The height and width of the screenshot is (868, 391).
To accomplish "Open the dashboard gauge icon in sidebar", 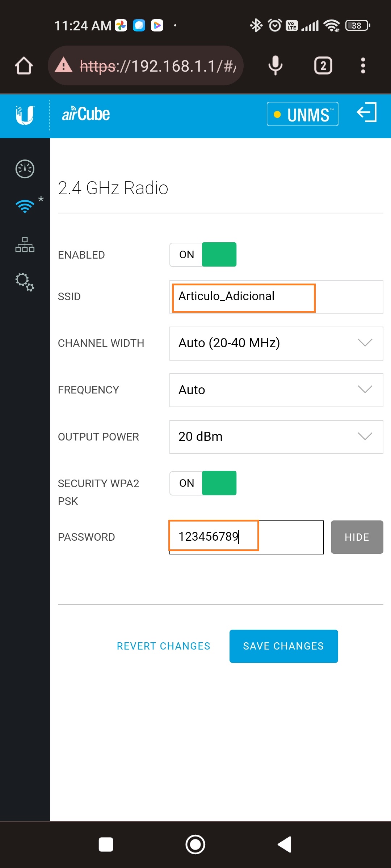I will pos(25,169).
